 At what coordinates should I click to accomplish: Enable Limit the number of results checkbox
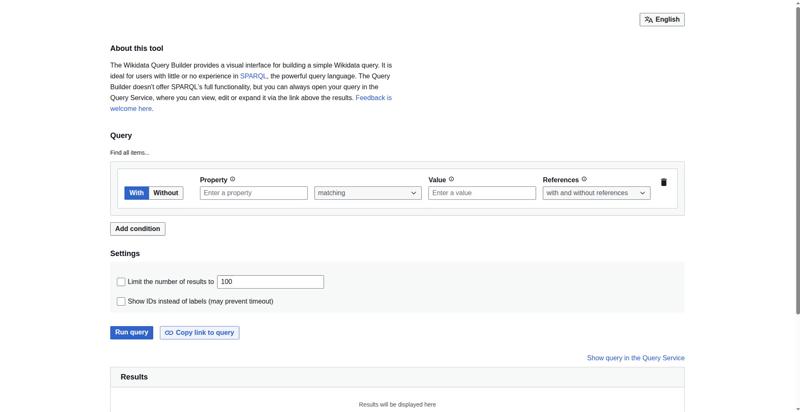(x=121, y=282)
